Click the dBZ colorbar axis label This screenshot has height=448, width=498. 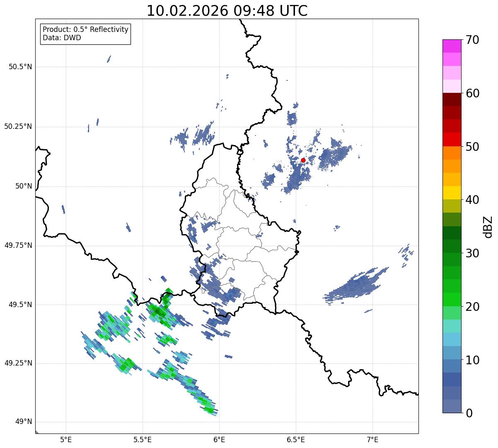coord(488,226)
